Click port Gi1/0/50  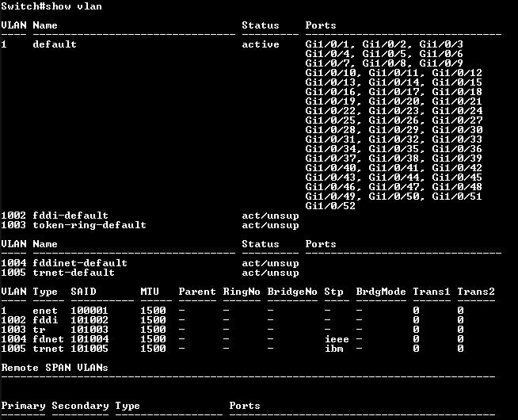[x=394, y=197]
